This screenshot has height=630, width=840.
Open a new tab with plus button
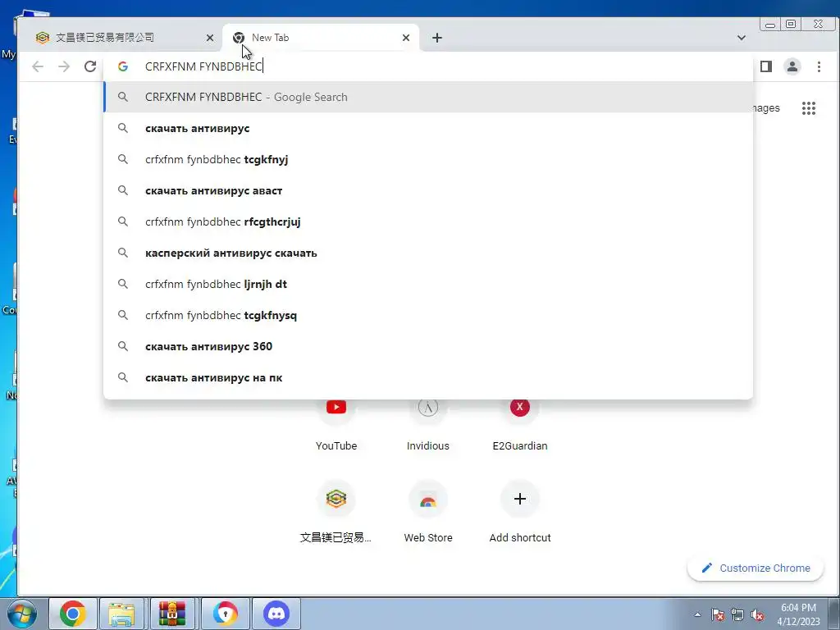(x=437, y=38)
